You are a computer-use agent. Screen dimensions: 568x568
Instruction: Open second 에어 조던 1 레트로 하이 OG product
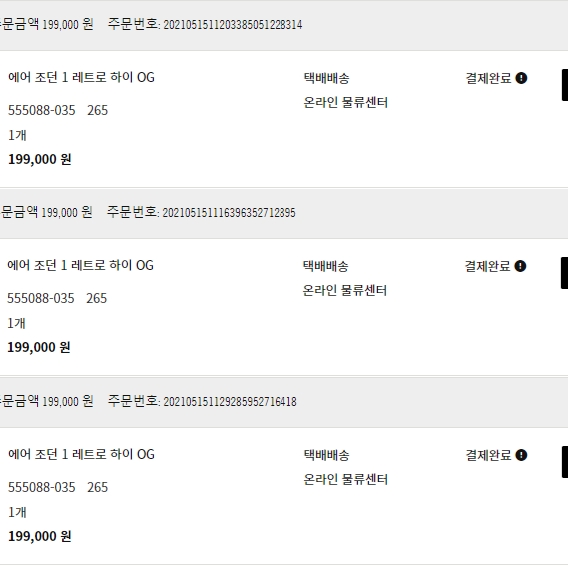tap(80, 265)
